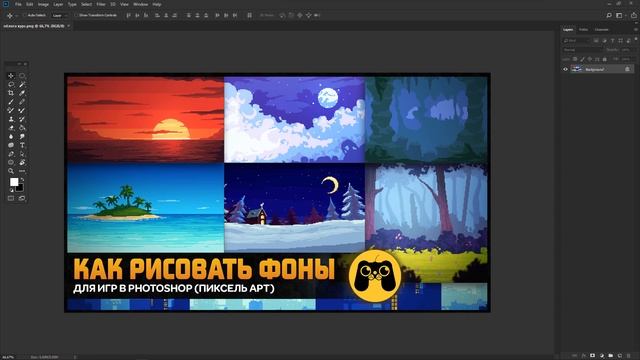640x360 pixels.
Task: Select the Eraser tool
Action: click(11, 128)
